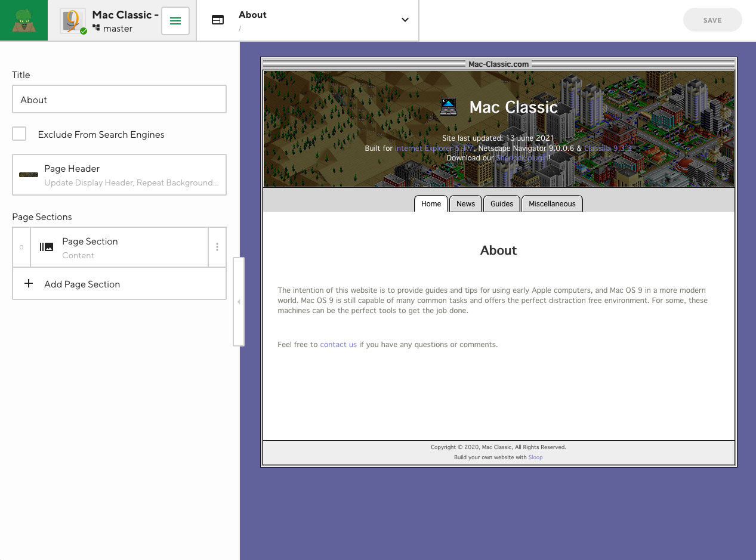
Task: Click the branch icon next to master
Action: point(96,28)
